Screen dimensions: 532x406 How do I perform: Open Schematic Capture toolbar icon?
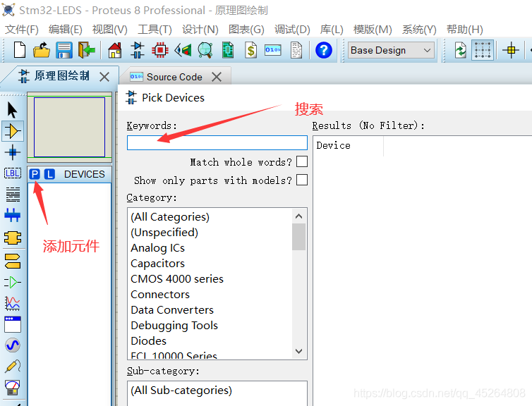tap(137, 50)
